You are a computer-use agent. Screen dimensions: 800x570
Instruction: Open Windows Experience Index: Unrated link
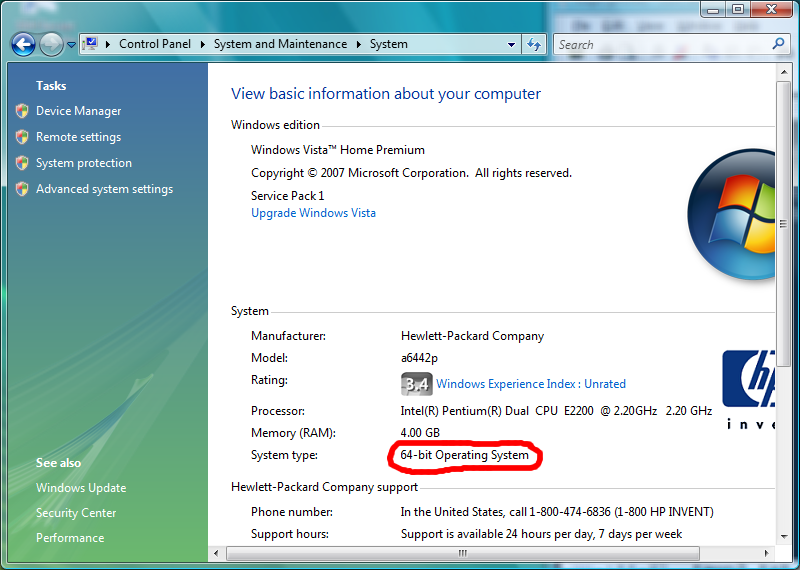click(530, 384)
